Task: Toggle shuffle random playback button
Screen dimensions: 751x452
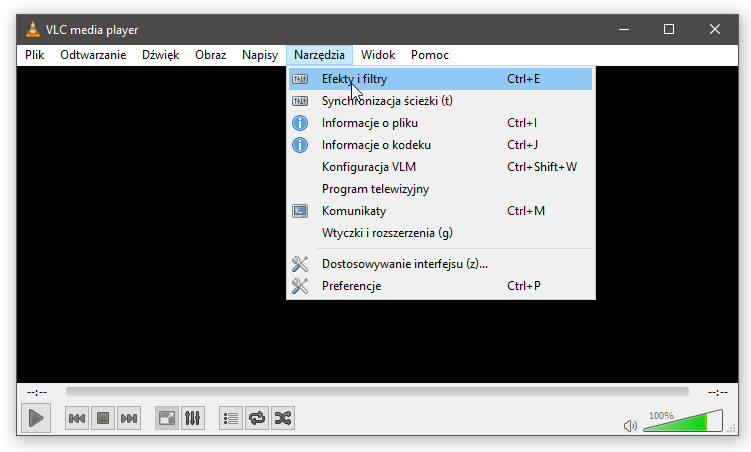Action: pyautogui.click(x=283, y=418)
